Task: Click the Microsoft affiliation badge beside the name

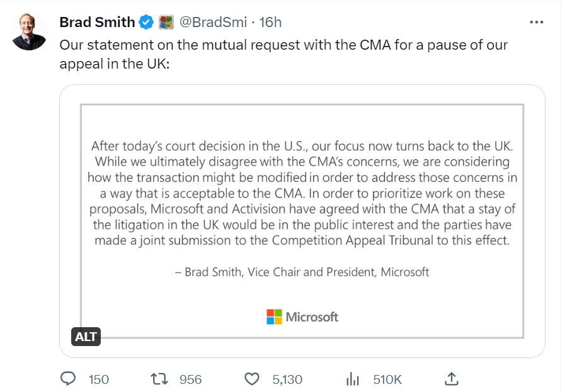Action: point(166,22)
